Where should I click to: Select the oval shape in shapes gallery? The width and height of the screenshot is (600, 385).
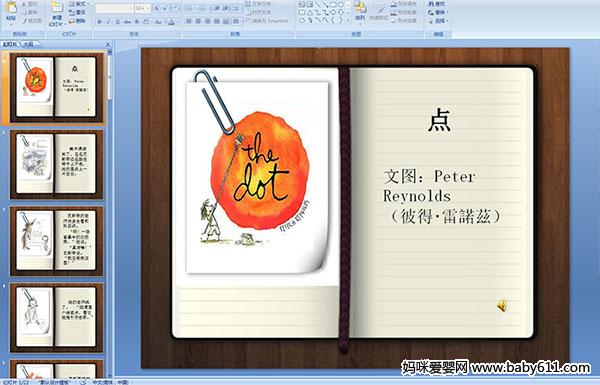click(x=340, y=5)
